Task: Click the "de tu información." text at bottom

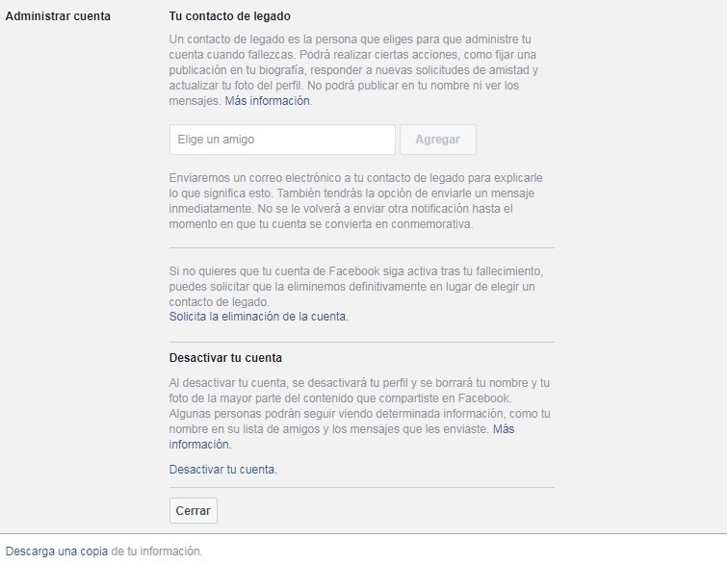Action: 157,551
